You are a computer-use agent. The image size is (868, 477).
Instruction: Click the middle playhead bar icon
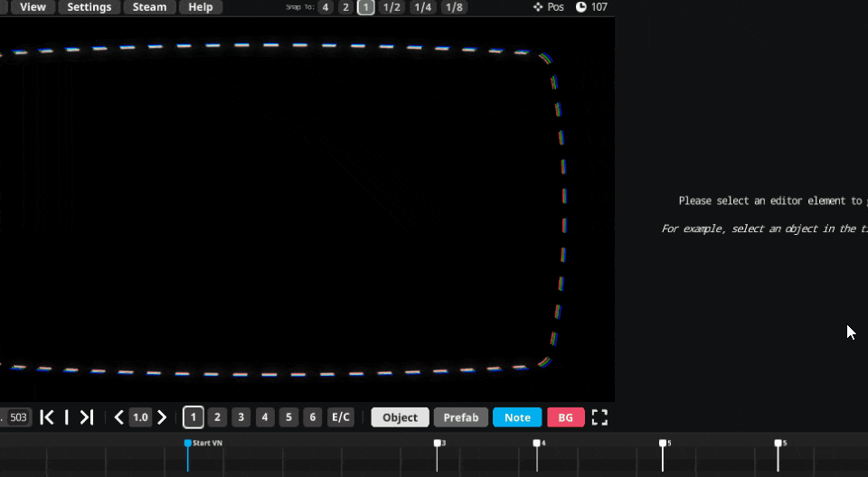(x=67, y=417)
